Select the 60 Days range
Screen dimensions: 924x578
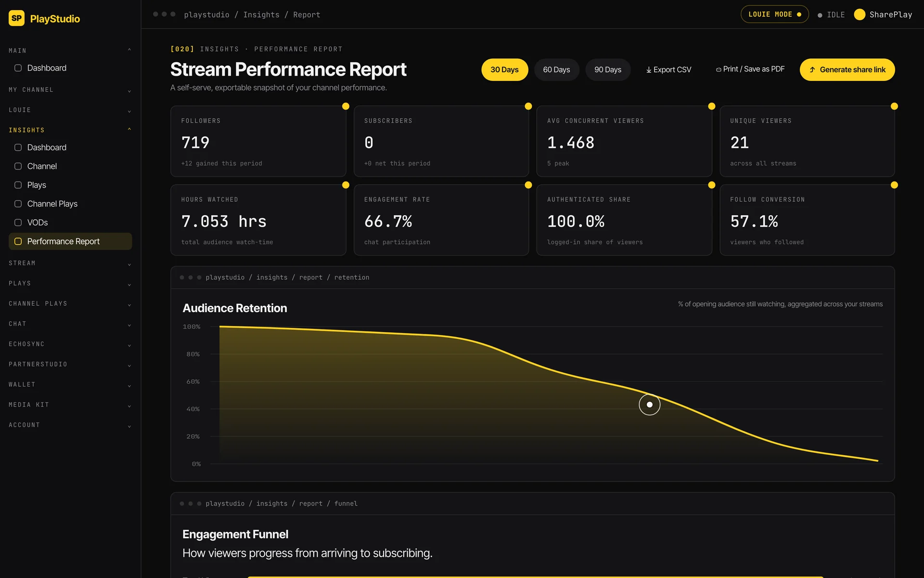556,70
